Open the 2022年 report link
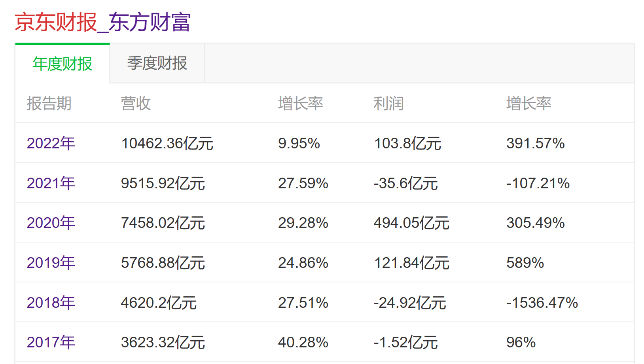 tap(51, 143)
